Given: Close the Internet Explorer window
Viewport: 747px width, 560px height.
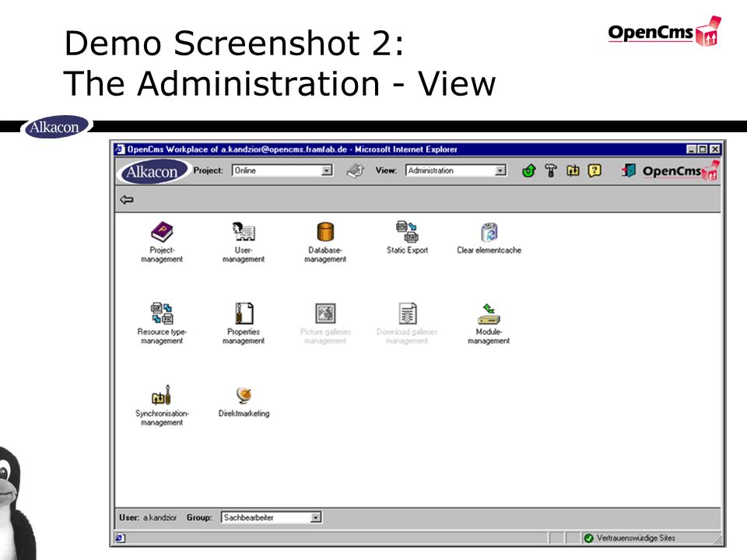Looking at the screenshot, I should (x=714, y=149).
